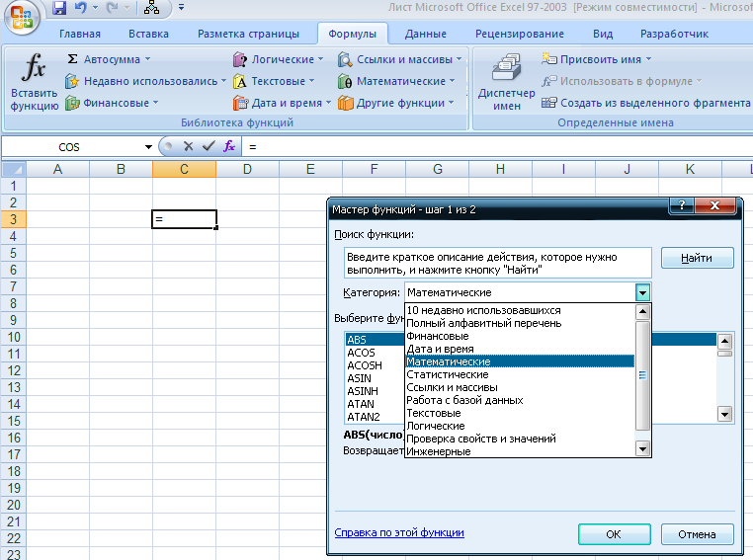
Task: Click the function list scroll-down arrow
Action: tap(724, 413)
